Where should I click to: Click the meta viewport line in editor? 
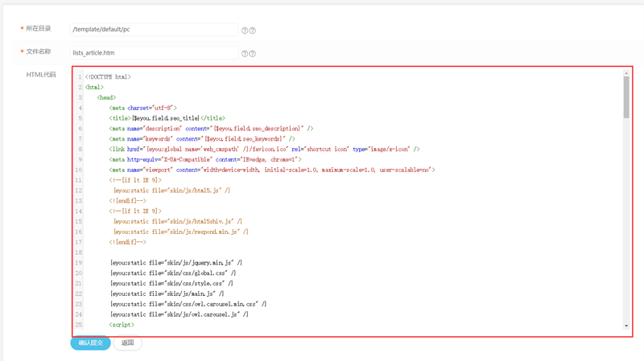(x=272, y=170)
